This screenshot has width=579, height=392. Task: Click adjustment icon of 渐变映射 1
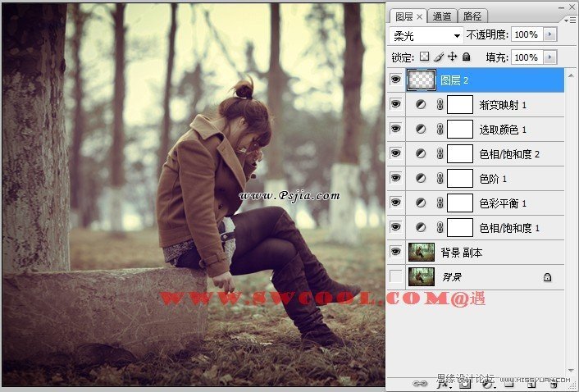click(x=421, y=105)
